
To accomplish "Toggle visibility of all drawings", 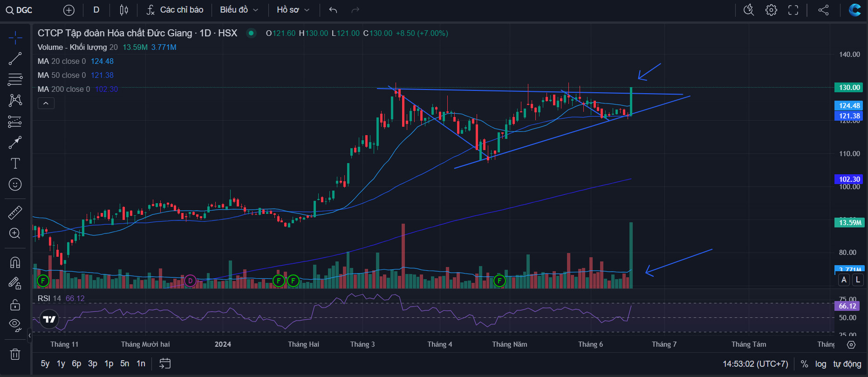I will (15, 325).
